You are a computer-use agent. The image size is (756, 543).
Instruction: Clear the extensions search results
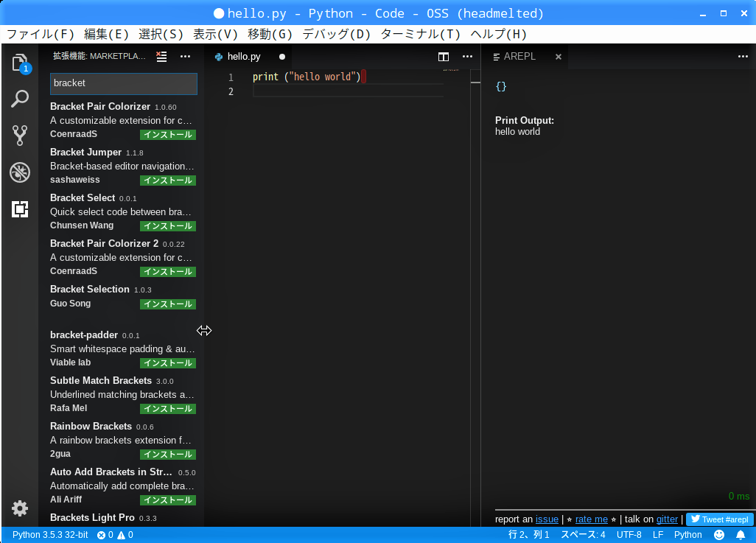(x=161, y=57)
